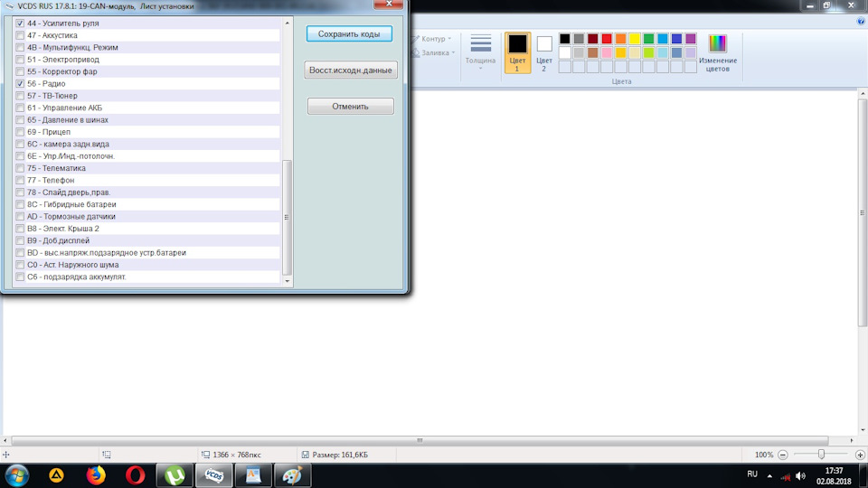Click the zoom out minus button in Paint

(x=783, y=455)
